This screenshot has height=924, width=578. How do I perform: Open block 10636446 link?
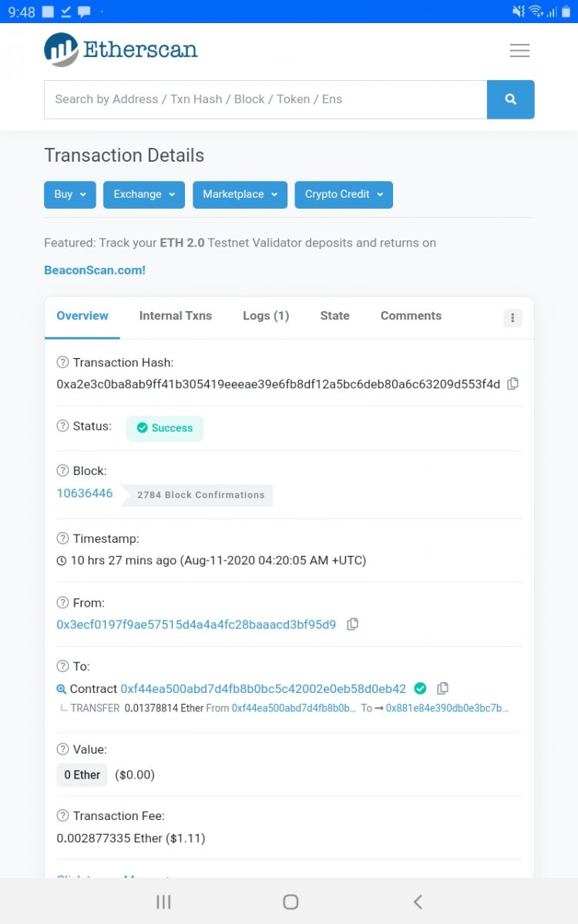pos(85,494)
